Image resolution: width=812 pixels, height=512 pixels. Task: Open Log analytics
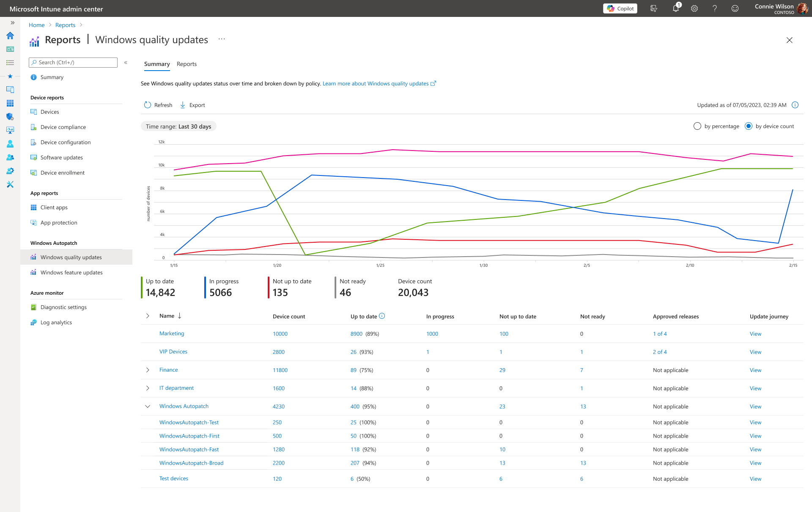point(56,323)
